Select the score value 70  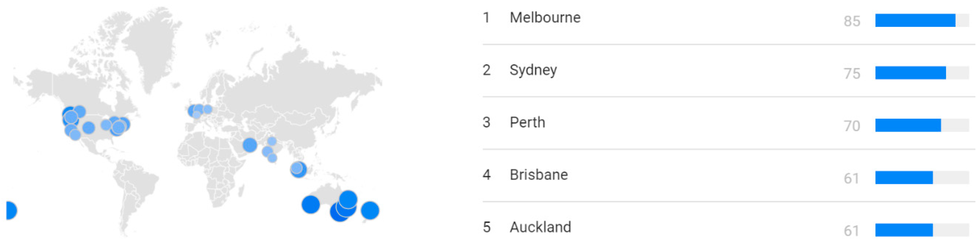point(852,126)
